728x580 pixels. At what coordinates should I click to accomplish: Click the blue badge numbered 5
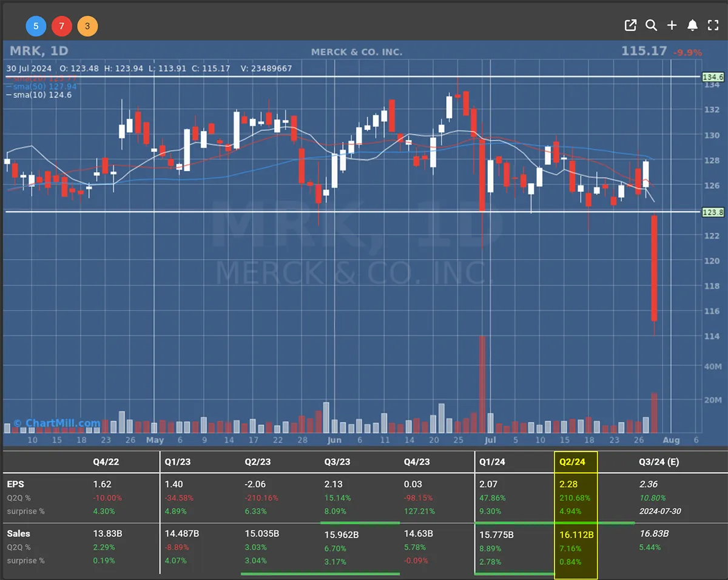pyautogui.click(x=36, y=26)
